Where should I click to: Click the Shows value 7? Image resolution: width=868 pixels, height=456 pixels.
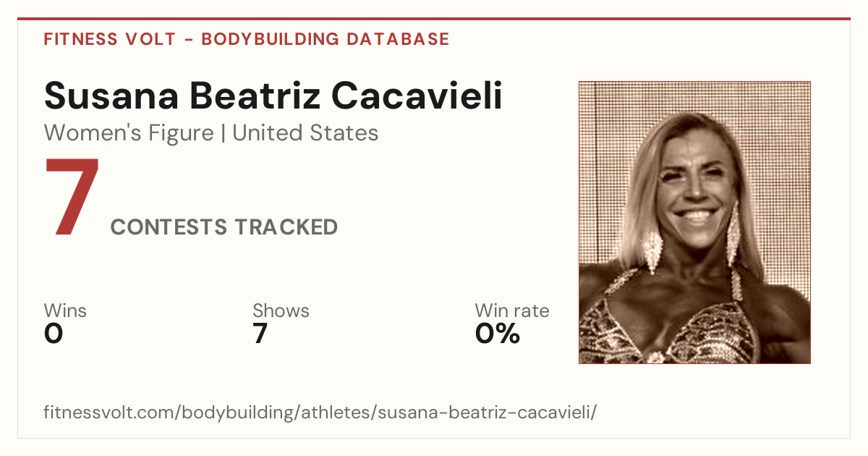(x=260, y=334)
